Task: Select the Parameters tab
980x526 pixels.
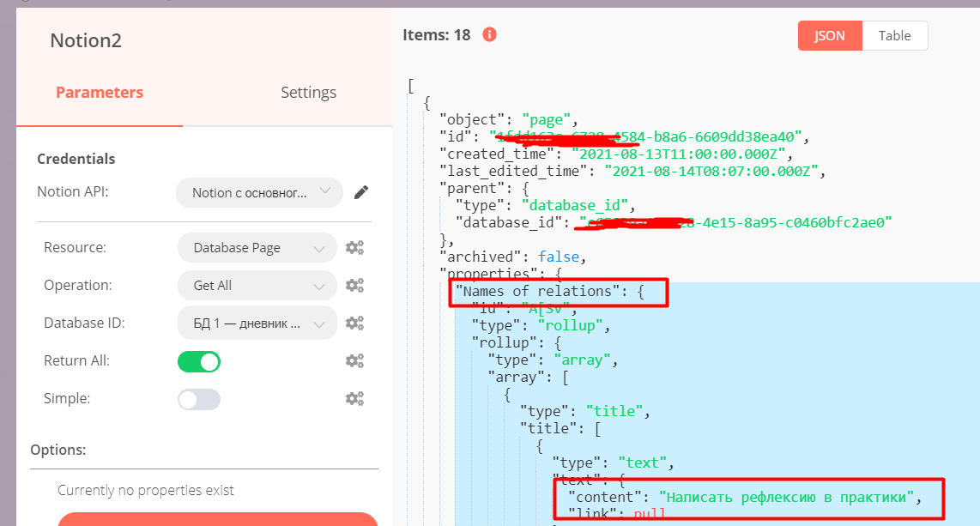Action: 99,92
